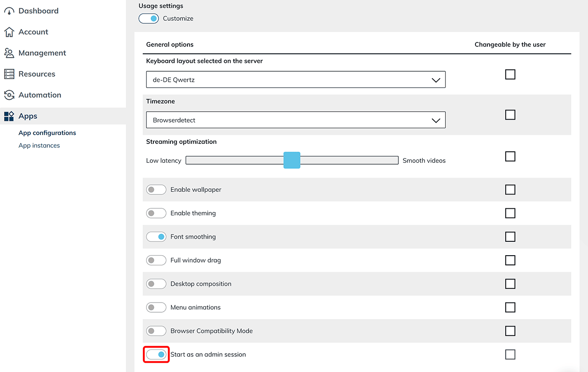Click the Dashboard gauge icon
Image resolution: width=588 pixels, height=372 pixels.
pos(9,11)
